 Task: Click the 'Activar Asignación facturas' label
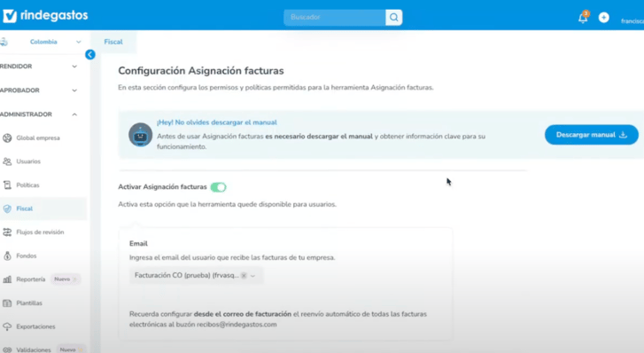(x=162, y=187)
